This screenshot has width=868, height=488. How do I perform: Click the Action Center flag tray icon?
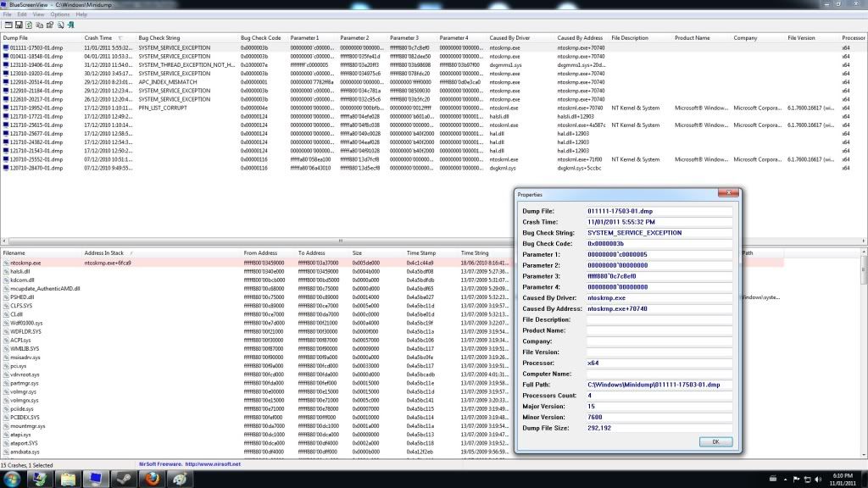pos(796,480)
